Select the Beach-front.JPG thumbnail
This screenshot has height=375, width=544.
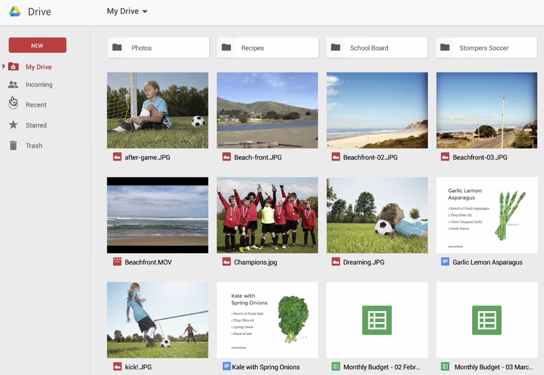[267, 110]
